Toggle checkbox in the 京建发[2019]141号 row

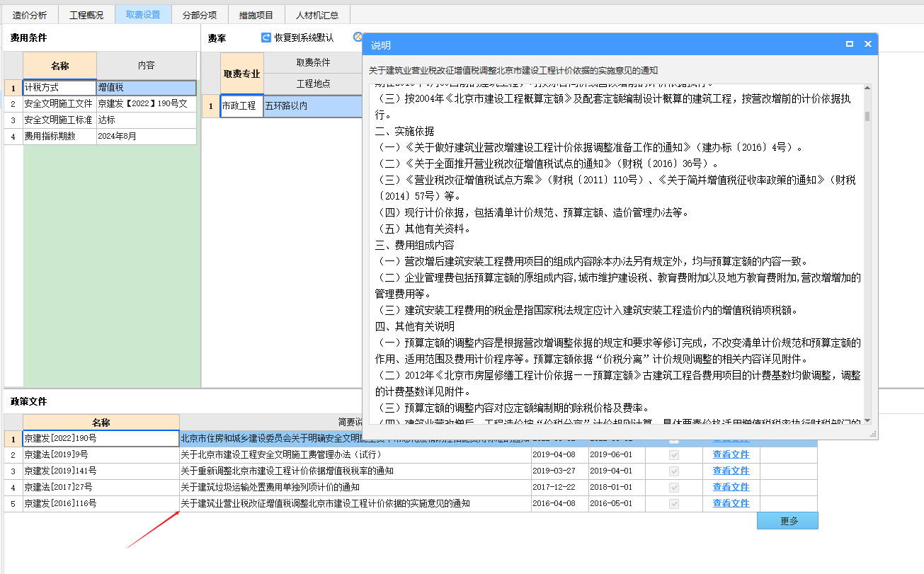click(674, 471)
